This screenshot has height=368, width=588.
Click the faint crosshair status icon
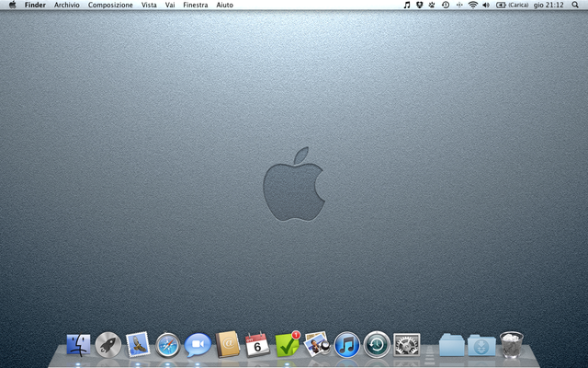pyautogui.click(x=459, y=5)
